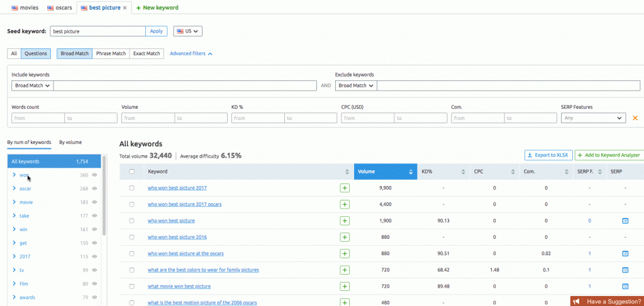
Task: Collapse Advanced filters panel
Action: tap(191, 53)
